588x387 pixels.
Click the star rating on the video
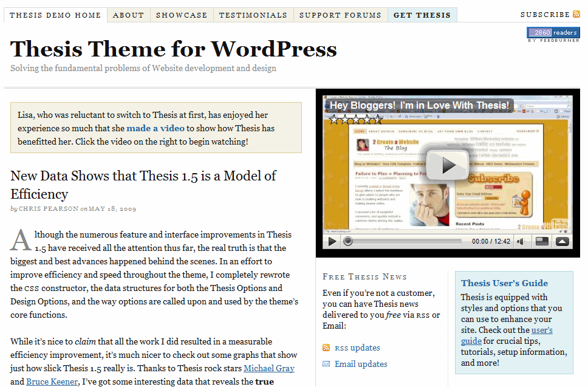click(355, 120)
